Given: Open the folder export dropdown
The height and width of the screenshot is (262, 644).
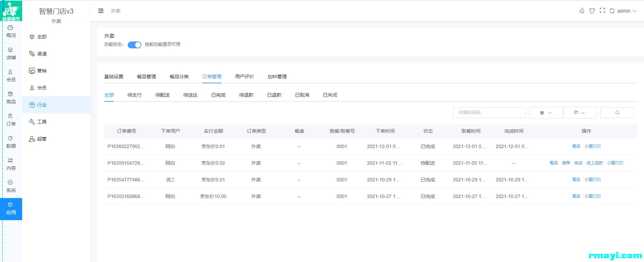Looking at the screenshot, I should pos(580,113).
